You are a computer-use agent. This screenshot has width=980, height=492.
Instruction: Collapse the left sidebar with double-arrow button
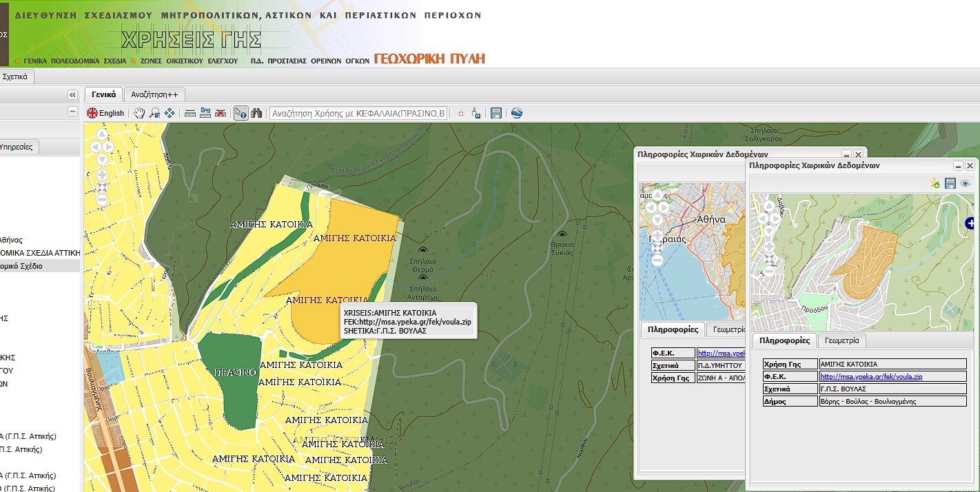coord(72,95)
